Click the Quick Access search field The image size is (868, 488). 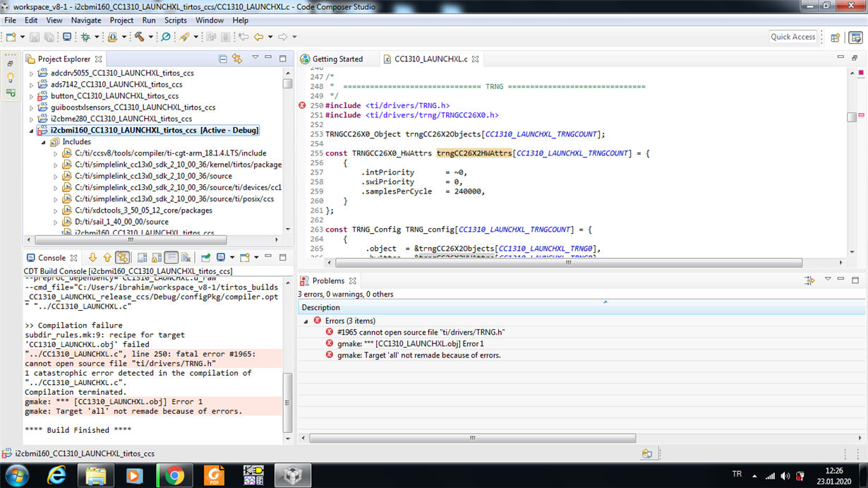coord(792,37)
